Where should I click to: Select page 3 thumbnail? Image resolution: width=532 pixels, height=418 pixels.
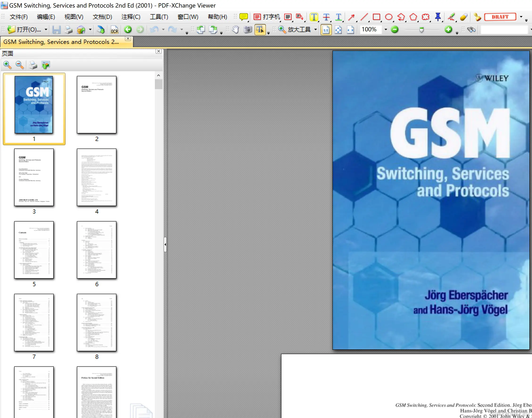tap(34, 177)
